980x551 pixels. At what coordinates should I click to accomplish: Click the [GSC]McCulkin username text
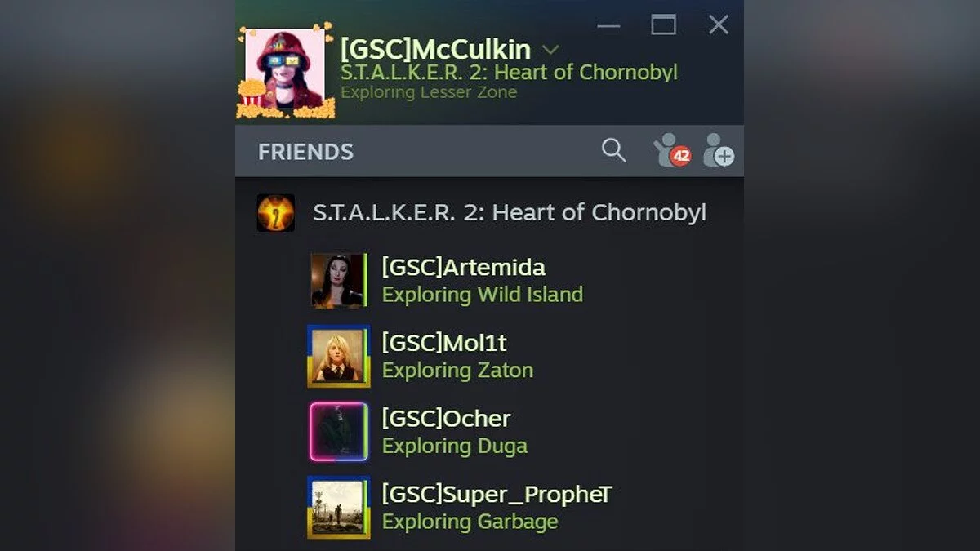point(436,49)
